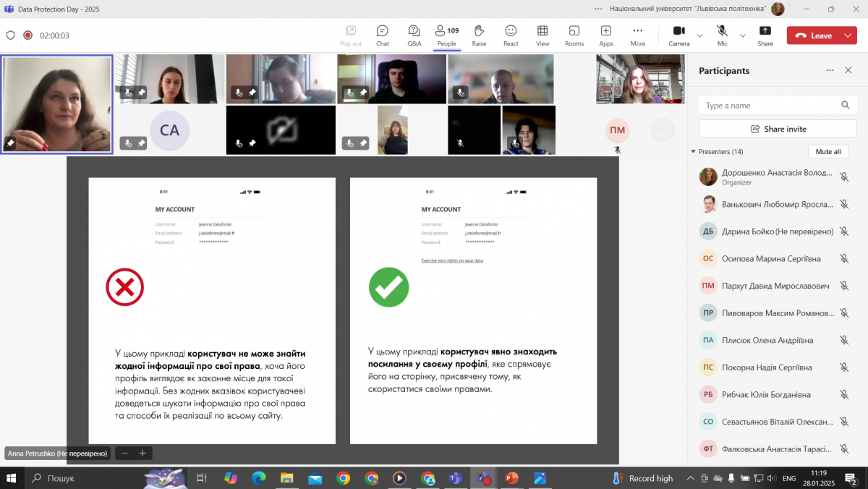The width and height of the screenshot is (868, 489).
Task: Toggle the Mic mute state
Action: click(722, 35)
